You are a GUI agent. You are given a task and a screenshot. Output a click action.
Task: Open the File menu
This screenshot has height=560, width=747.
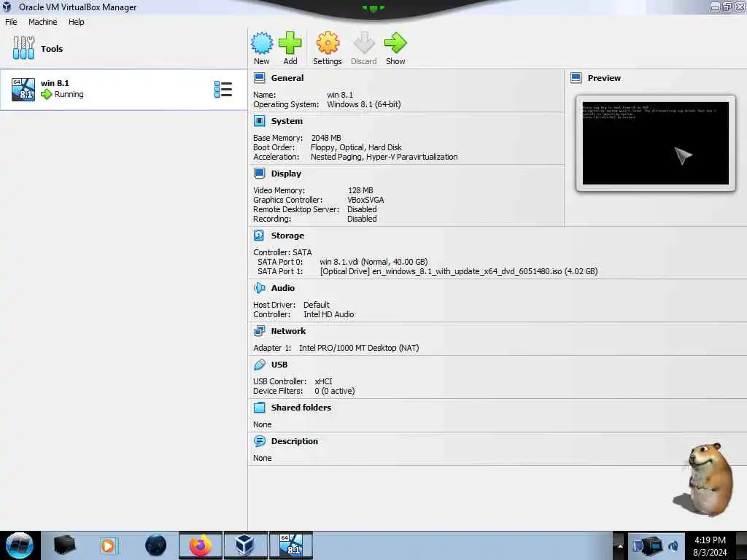(11, 22)
